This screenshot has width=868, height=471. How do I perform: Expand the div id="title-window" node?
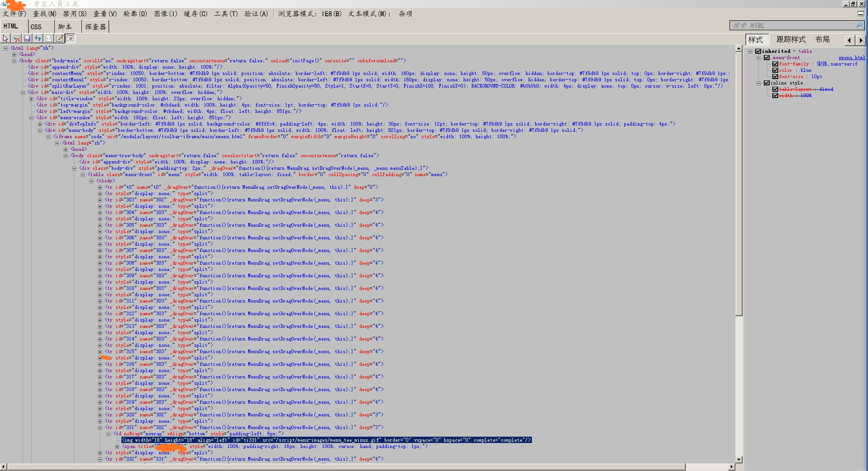[x=32, y=98]
